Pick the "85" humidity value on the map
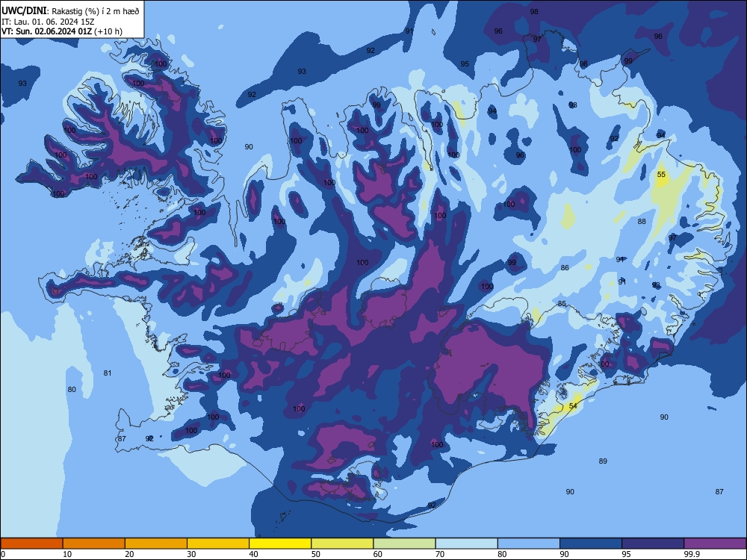 coord(562,303)
